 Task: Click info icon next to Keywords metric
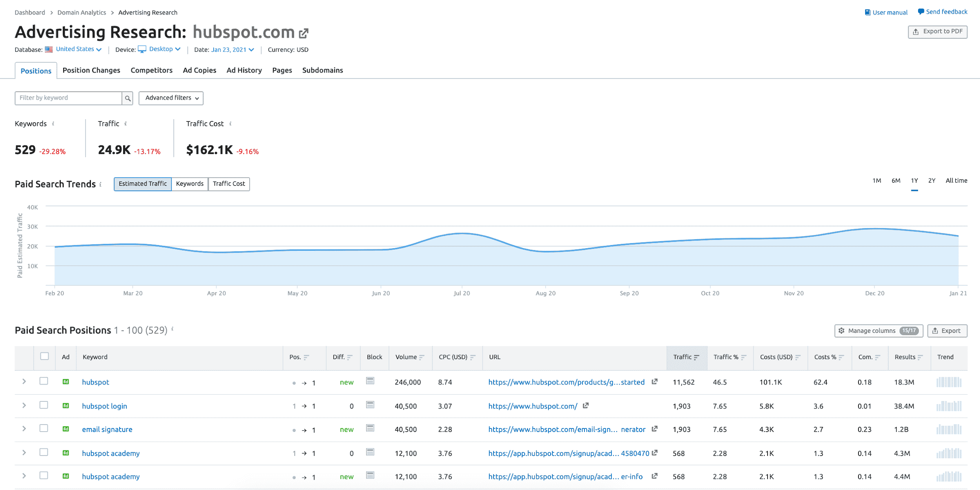[53, 124]
